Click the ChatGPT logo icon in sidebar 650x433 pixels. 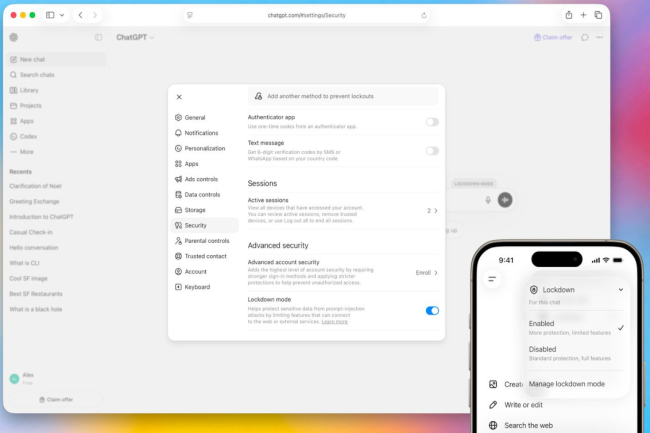(14, 37)
